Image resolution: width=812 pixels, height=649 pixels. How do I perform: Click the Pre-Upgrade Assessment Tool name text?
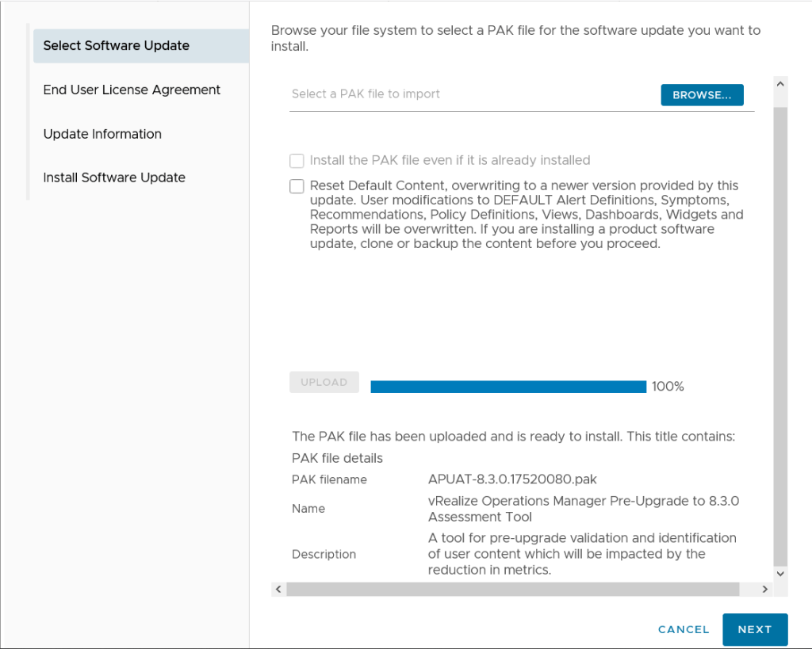pyautogui.click(x=583, y=509)
